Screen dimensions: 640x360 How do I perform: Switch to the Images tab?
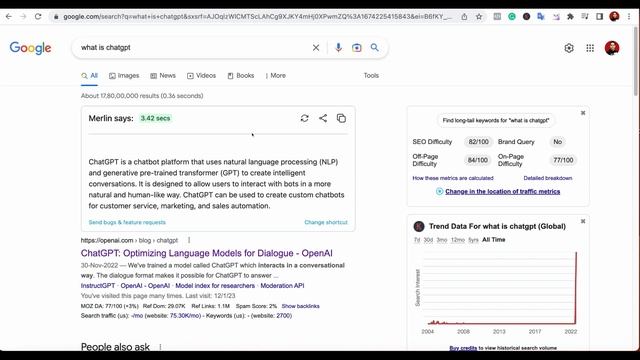point(124,76)
